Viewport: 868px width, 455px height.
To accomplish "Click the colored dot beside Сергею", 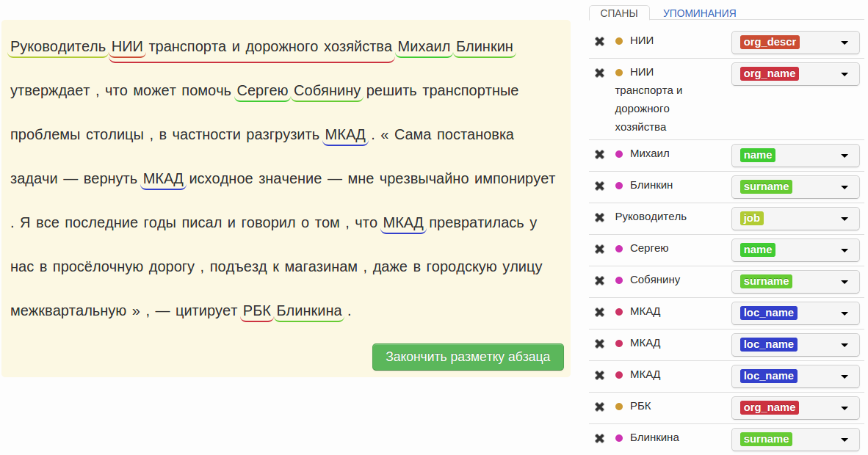I will [x=618, y=249].
